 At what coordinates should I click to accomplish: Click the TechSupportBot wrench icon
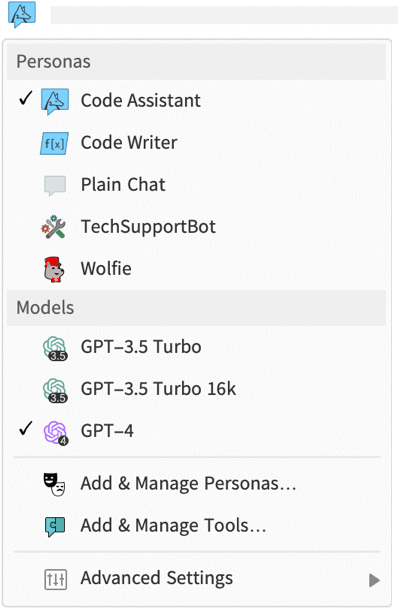pyautogui.click(x=54, y=227)
